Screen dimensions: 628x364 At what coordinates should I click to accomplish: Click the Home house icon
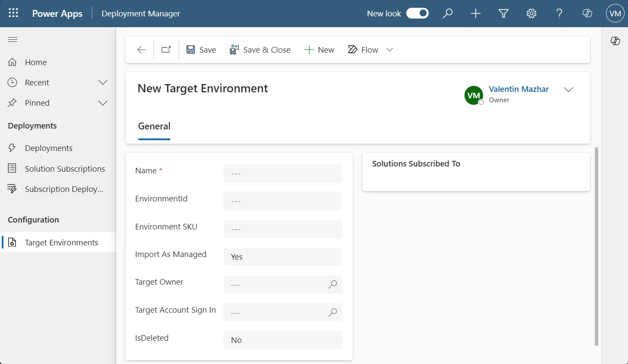coord(13,62)
